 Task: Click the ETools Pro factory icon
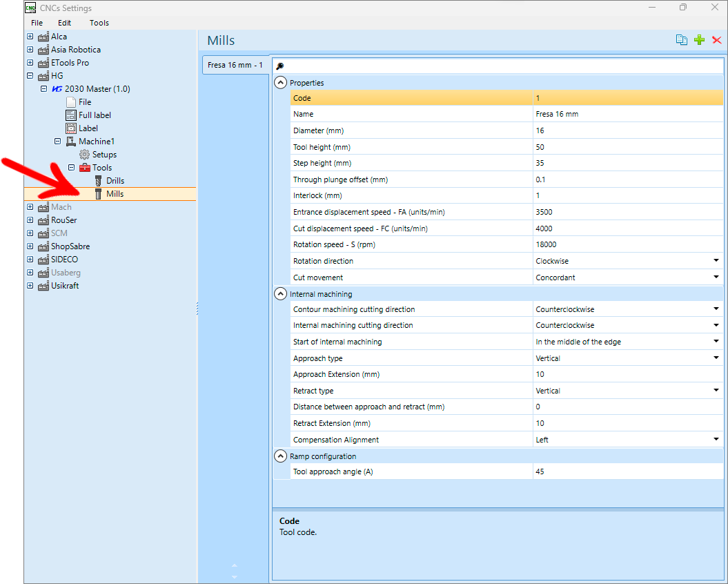click(43, 63)
